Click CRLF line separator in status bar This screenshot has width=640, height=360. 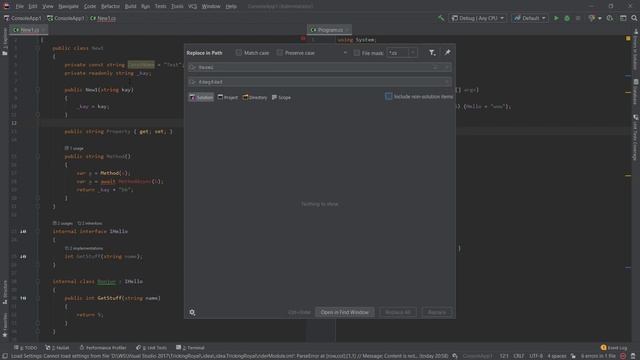[x=518, y=356]
